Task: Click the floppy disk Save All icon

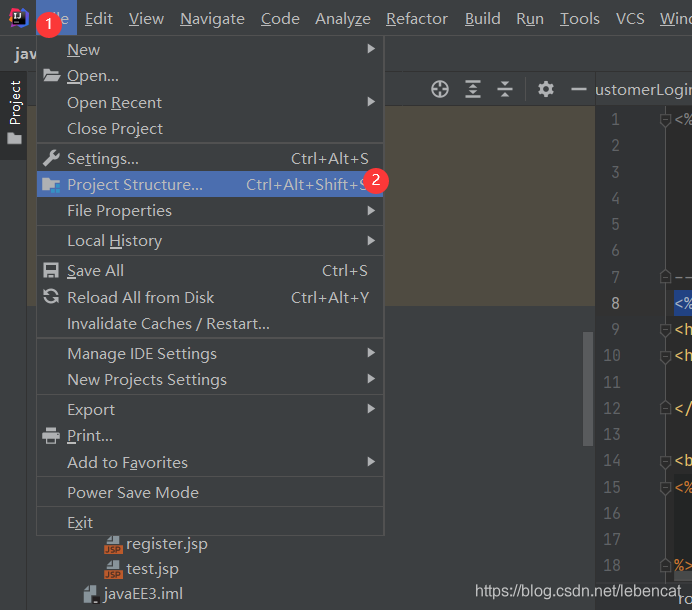Action: tap(51, 271)
